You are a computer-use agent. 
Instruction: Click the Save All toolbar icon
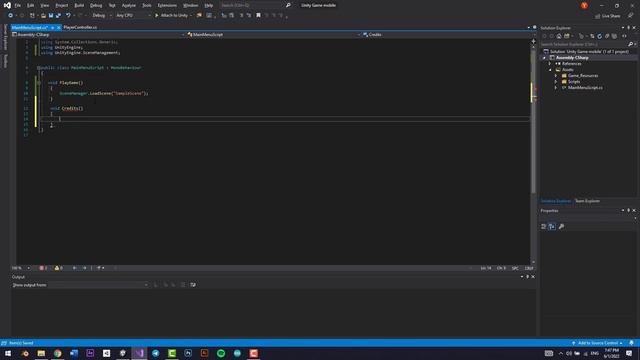point(58,16)
